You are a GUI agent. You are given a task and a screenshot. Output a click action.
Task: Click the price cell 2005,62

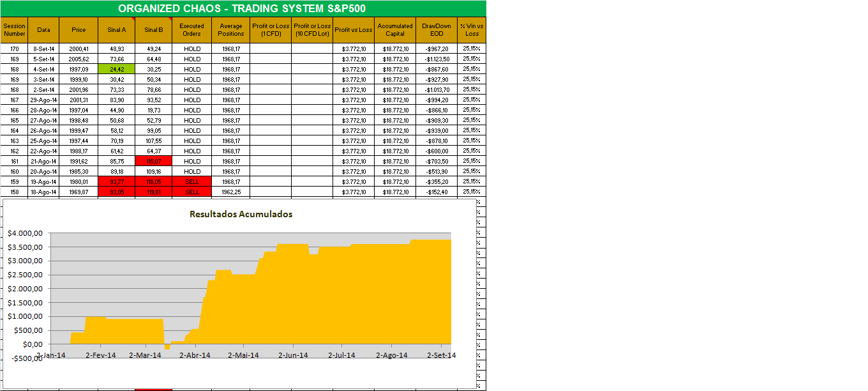click(79, 59)
